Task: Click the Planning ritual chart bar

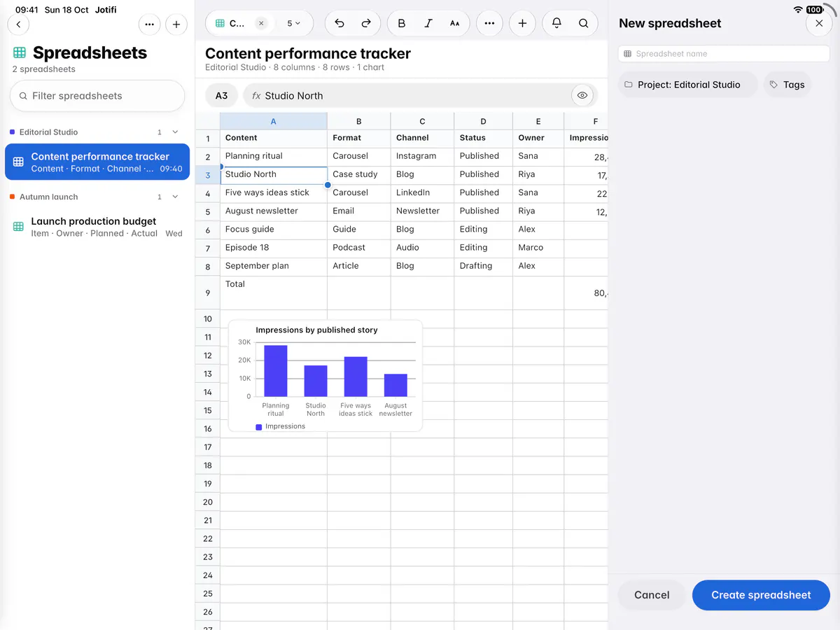Action: (x=276, y=371)
